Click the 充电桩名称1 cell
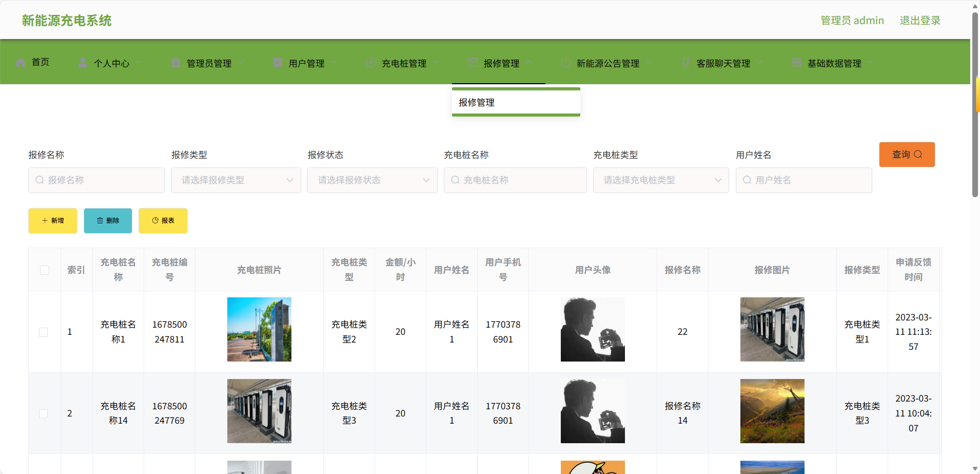This screenshot has width=980, height=474. click(118, 332)
